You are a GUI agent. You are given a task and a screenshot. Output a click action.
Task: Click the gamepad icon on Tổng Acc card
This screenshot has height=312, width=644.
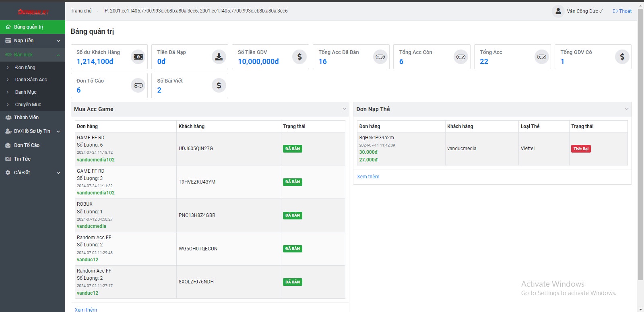coord(542,57)
